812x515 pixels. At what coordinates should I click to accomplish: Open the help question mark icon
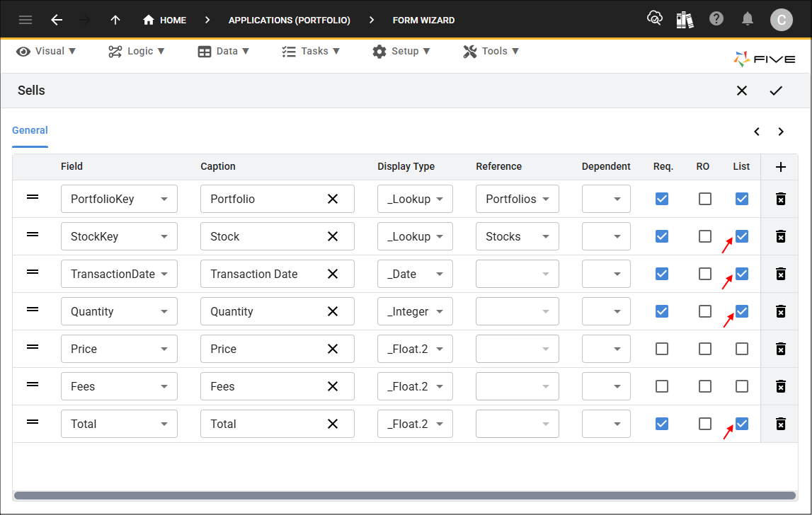point(716,19)
